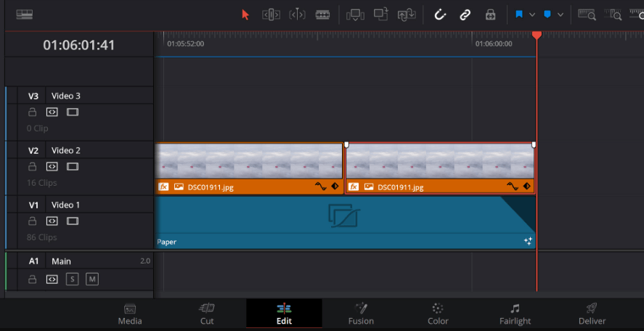Viewport: 644px width, 331px height.
Task: Click the blue Flag icon
Action: pos(519,15)
